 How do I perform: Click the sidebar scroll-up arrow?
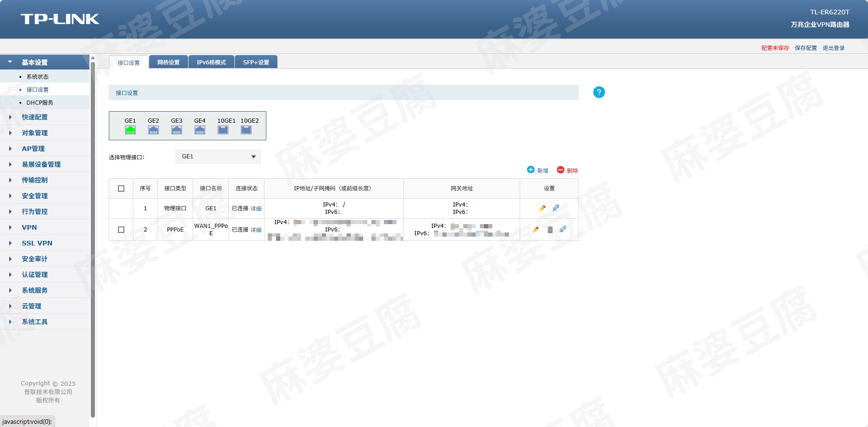[x=93, y=58]
